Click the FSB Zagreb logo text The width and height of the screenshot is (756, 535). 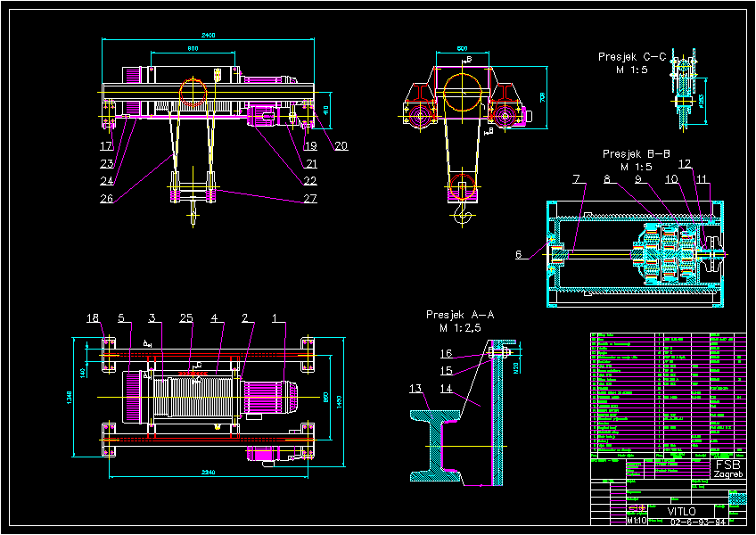(727, 469)
